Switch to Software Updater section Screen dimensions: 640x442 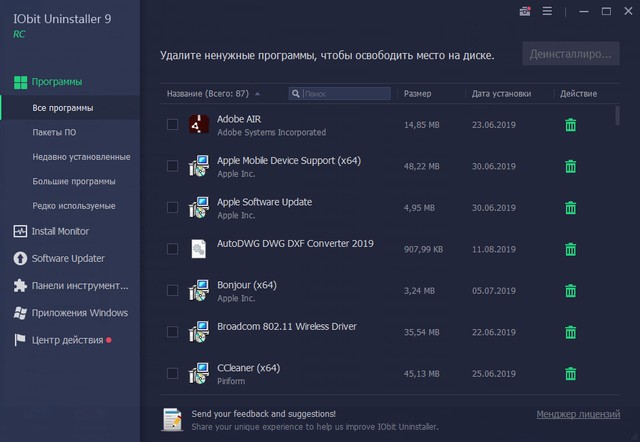click(66, 258)
